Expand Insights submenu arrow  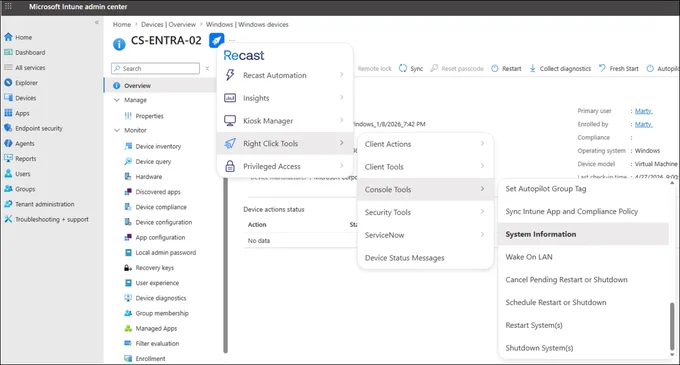pos(342,97)
